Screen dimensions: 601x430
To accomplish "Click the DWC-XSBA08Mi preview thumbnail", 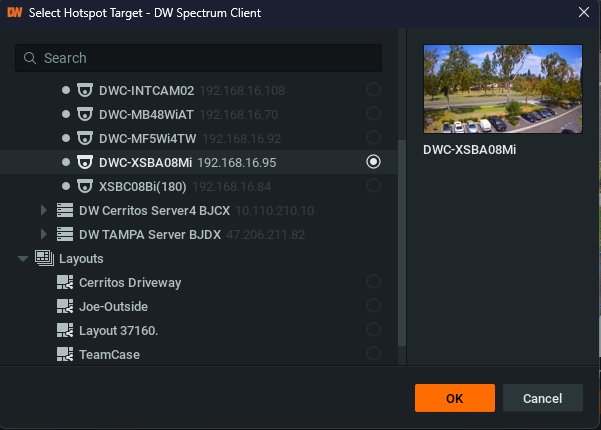I will [503, 89].
